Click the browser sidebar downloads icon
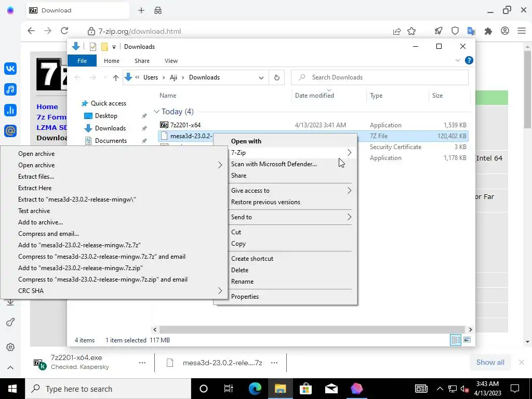The height and width of the screenshot is (399, 532). [10, 302]
